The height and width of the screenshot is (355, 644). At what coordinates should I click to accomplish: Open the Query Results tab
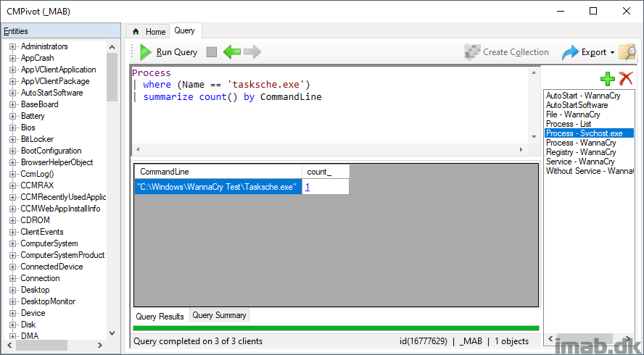pyautogui.click(x=160, y=317)
